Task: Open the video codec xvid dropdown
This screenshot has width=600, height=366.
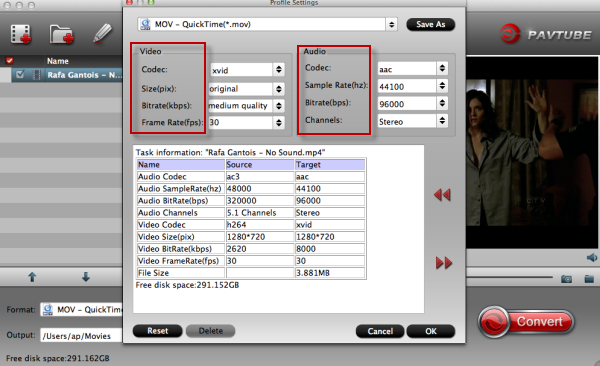Action: (247, 70)
